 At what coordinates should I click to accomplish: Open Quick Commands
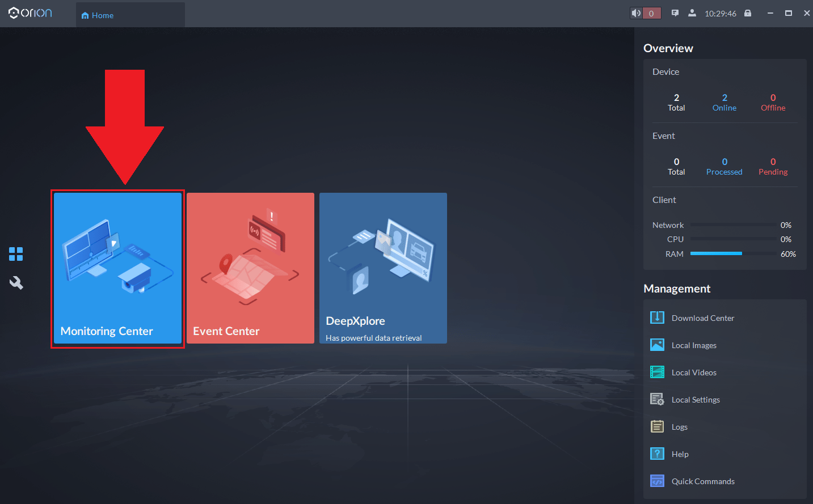tap(702, 481)
